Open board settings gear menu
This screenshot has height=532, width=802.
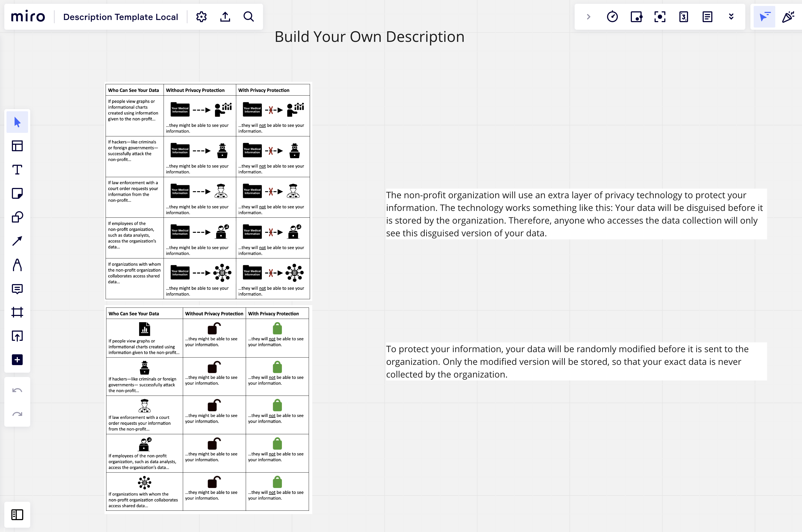point(201,17)
